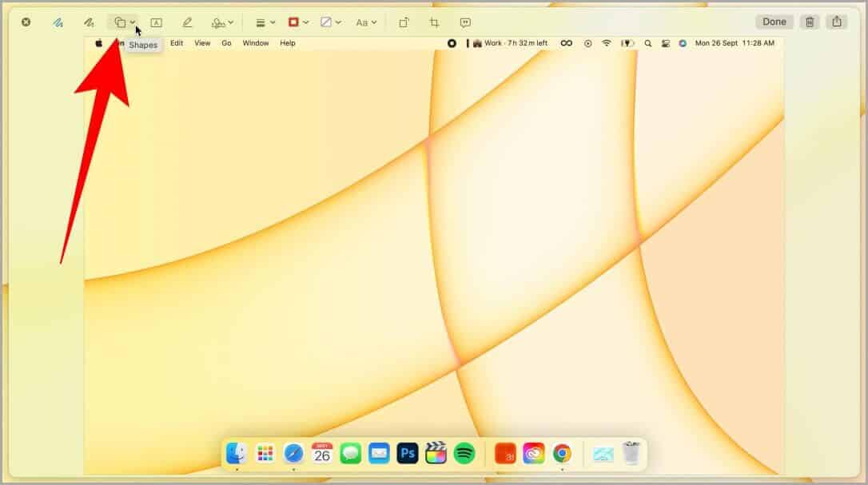Viewport: 868px width, 485px height.
Task: Click the infinity loop menu bar icon
Action: (x=567, y=43)
